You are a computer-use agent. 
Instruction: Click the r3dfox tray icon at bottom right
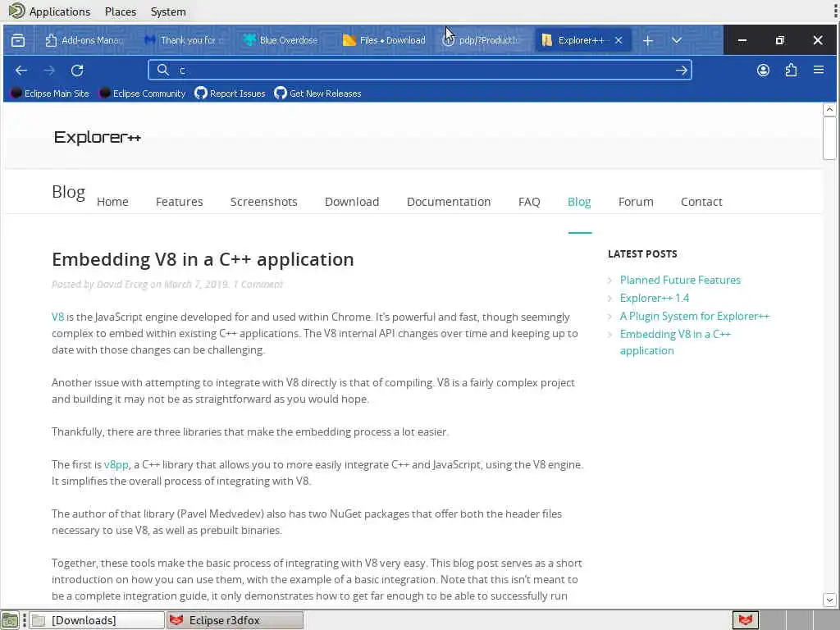click(x=745, y=620)
